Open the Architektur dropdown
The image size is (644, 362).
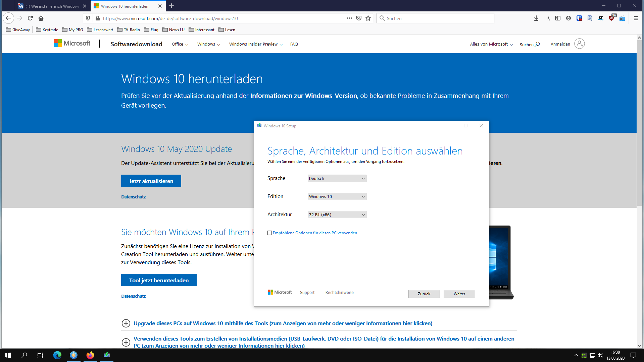pos(337,215)
